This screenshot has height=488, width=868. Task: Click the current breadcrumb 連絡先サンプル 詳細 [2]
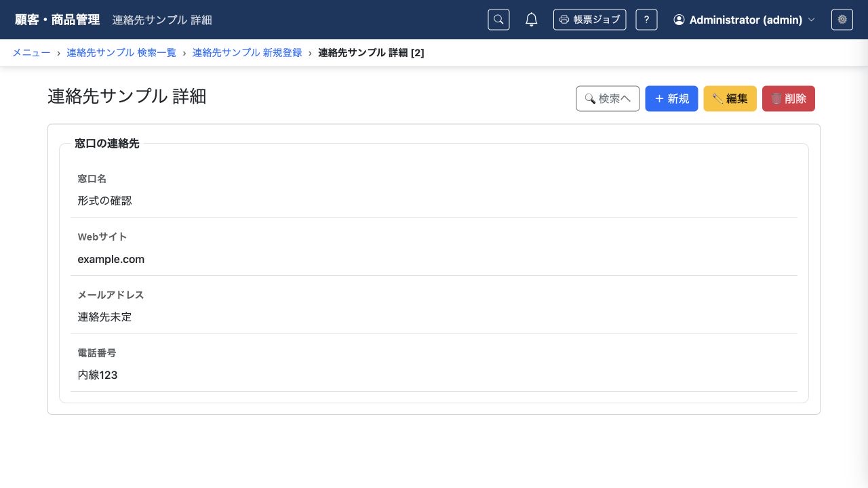click(x=372, y=52)
